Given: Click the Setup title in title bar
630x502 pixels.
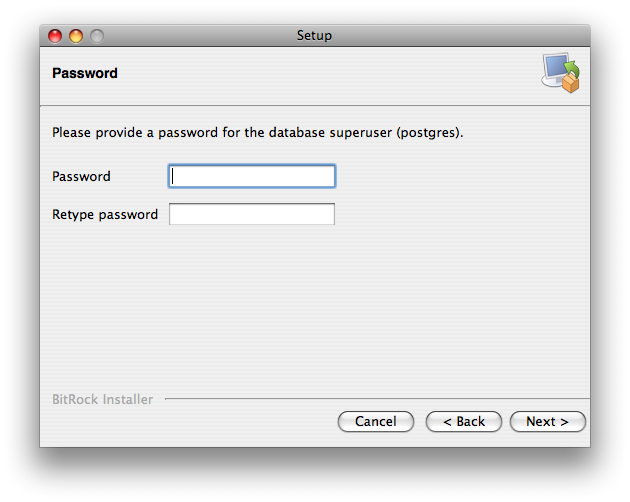Looking at the screenshot, I should pos(314,36).
